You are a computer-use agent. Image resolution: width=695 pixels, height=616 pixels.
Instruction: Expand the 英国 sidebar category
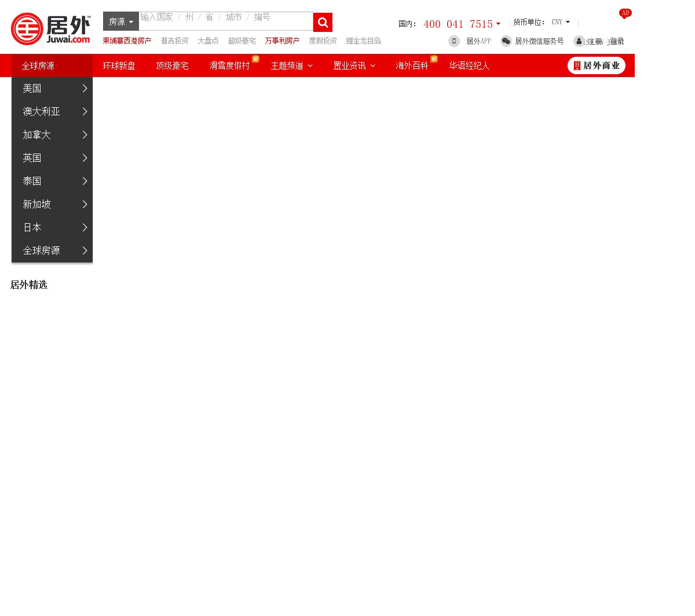coord(52,158)
